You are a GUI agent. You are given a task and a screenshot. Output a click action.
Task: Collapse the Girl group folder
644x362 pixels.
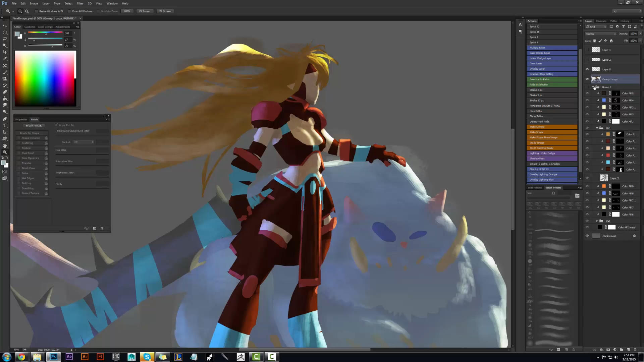[x=597, y=128]
